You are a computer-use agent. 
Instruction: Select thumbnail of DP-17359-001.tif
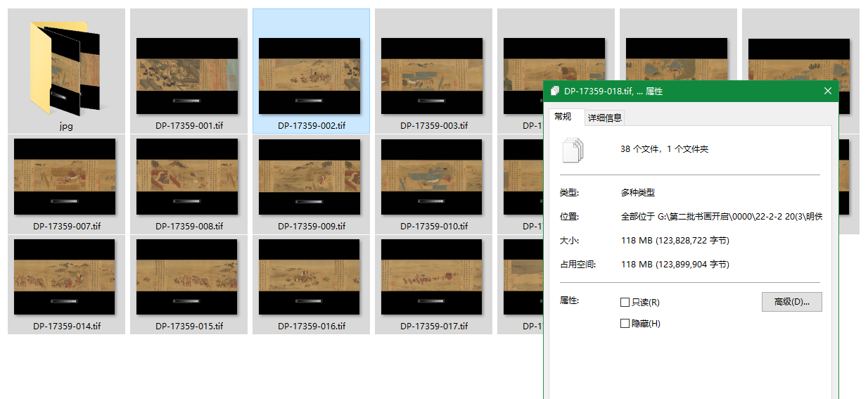pos(187,76)
